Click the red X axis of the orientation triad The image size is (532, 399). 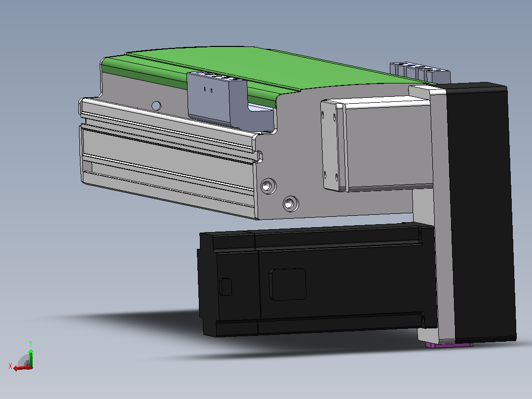pos(22,368)
